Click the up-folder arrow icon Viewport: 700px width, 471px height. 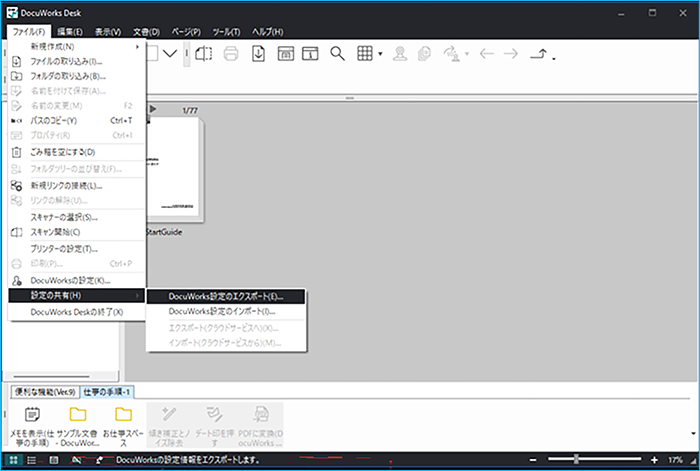[538, 54]
